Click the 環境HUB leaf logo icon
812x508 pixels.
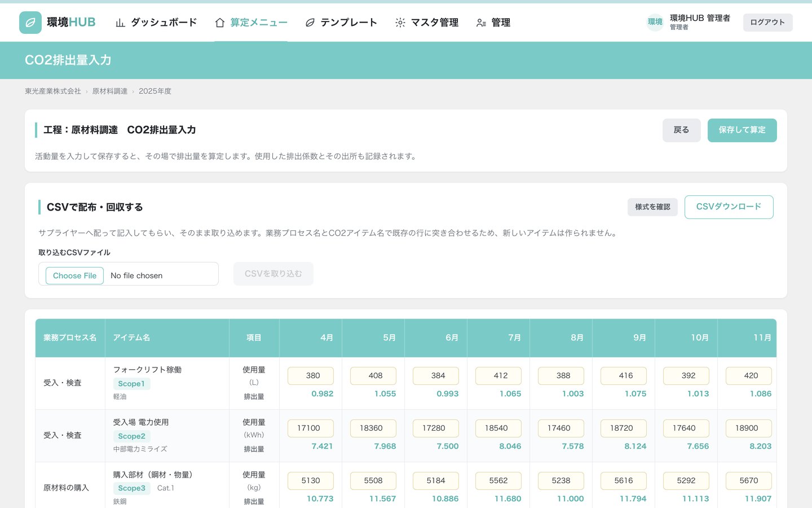(x=30, y=23)
